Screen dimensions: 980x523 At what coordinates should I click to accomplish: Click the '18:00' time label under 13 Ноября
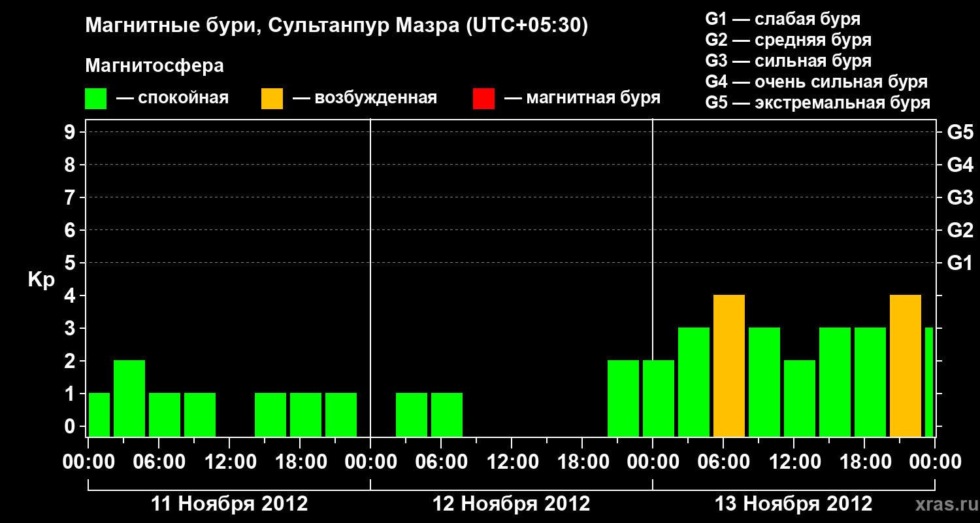pyautogui.click(x=864, y=462)
